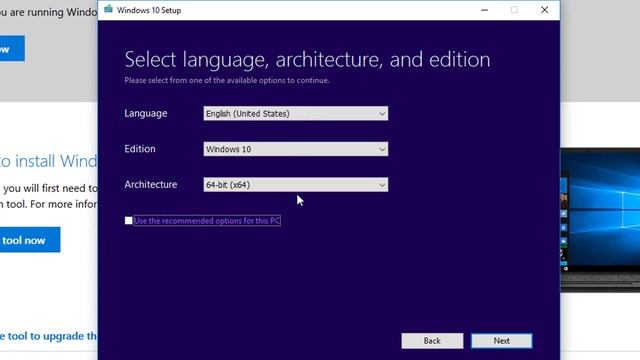Screen dimensions: 640x360
Task: Click the blue button at top of browser page
Action: coord(12,49)
